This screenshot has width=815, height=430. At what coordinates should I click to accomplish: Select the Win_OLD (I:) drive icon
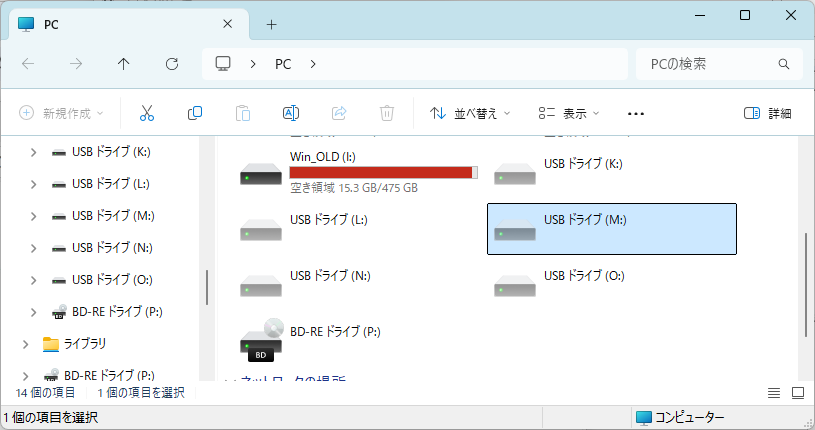point(261,173)
